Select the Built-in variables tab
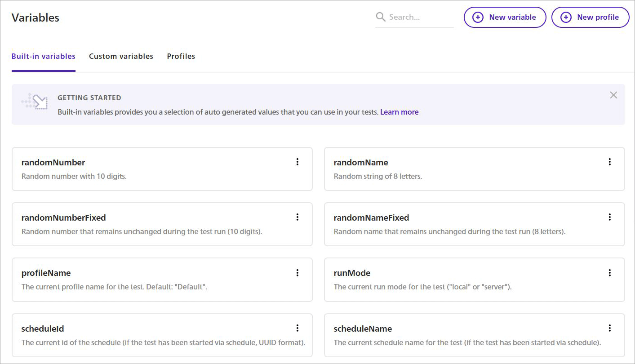 (x=44, y=56)
